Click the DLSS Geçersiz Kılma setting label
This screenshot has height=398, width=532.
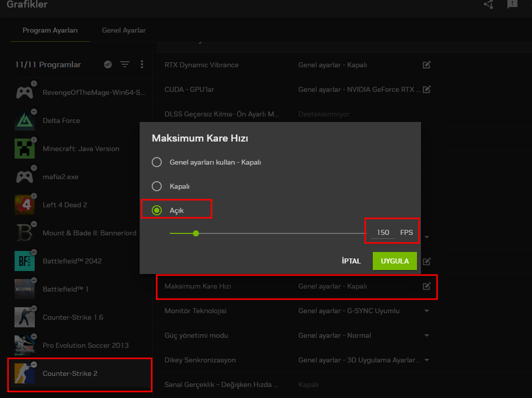coord(222,114)
